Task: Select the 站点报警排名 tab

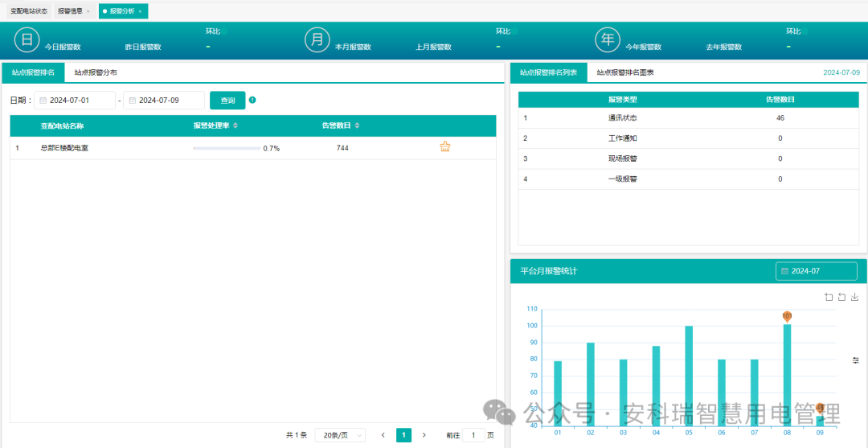Action: (33, 72)
